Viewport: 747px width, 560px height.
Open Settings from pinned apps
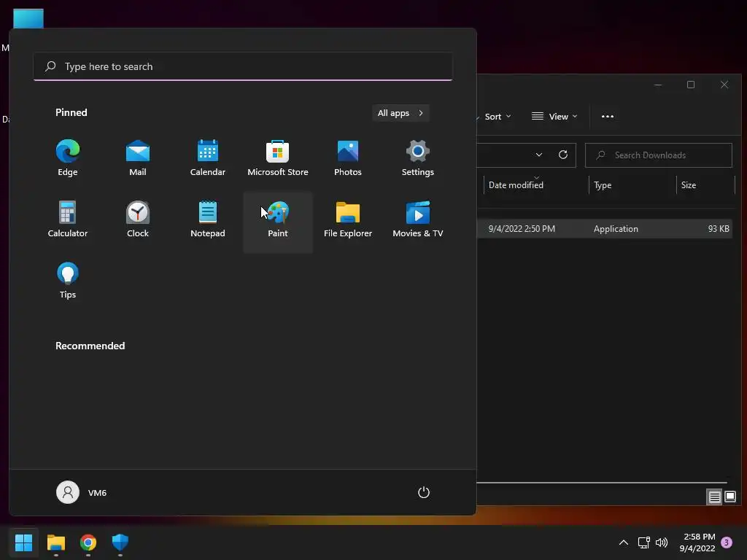click(418, 158)
